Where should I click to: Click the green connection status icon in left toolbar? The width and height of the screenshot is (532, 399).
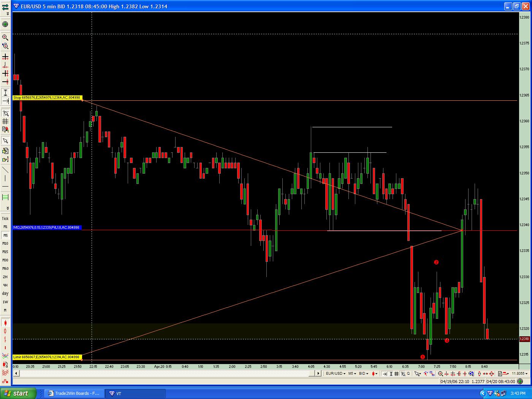(x=5, y=24)
